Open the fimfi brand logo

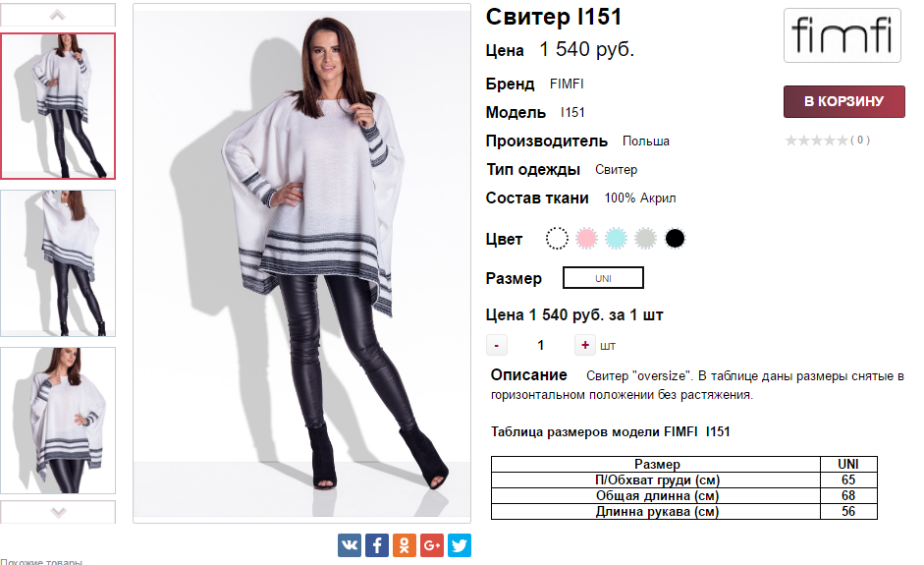(x=842, y=35)
